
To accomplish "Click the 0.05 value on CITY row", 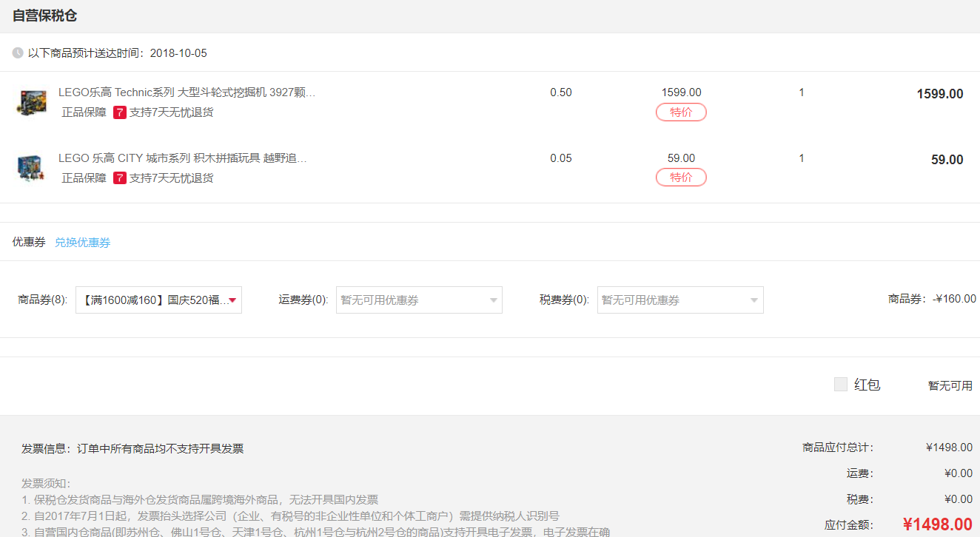I will [561, 158].
